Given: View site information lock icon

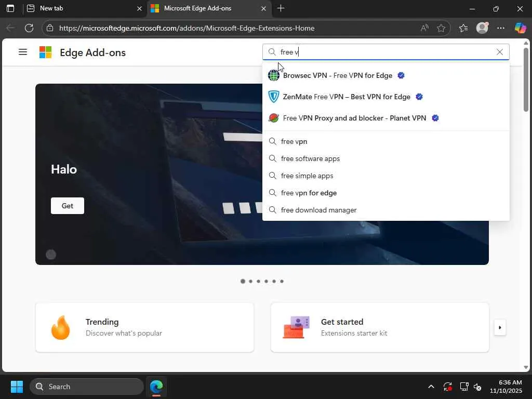Looking at the screenshot, I should tap(50, 28).
